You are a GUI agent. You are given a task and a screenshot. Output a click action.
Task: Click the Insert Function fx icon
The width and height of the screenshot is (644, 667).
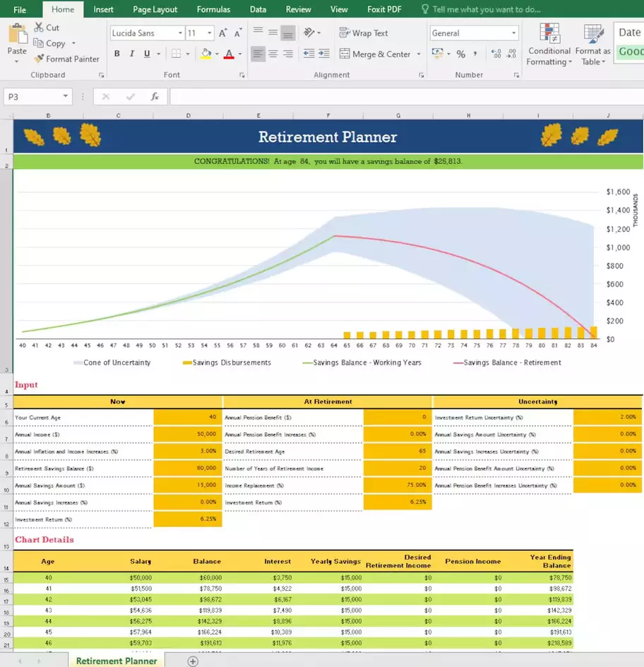pyautogui.click(x=155, y=97)
